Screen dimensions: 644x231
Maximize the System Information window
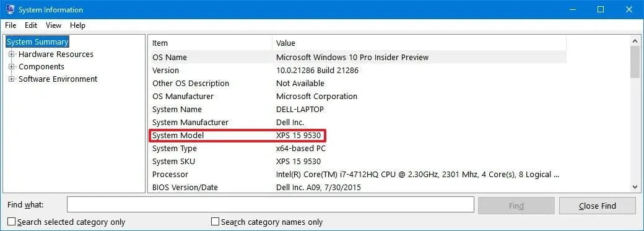pos(601,9)
